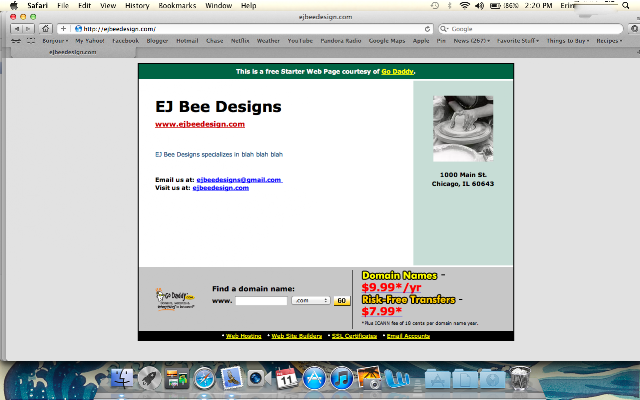Viewport: 640px width, 400px height.
Task: Open the www.ejbeedesign.com red link
Action: pyautogui.click(x=200, y=124)
